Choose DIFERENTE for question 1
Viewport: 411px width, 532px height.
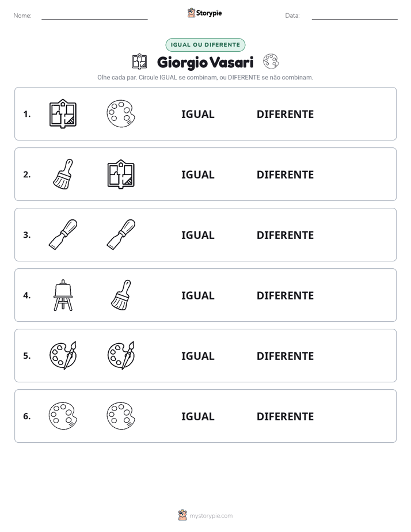(x=285, y=115)
